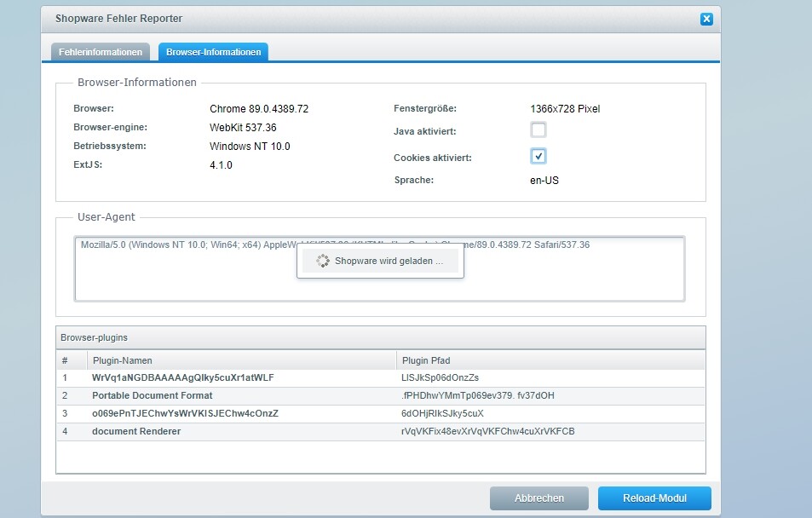Click the Reload-Modul button

coord(654,498)
